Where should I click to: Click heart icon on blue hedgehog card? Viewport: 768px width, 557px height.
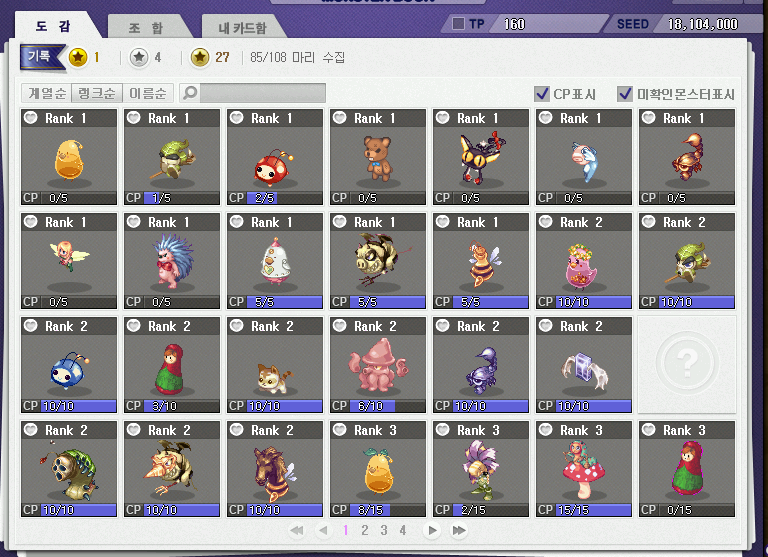(x=133, y=221)
